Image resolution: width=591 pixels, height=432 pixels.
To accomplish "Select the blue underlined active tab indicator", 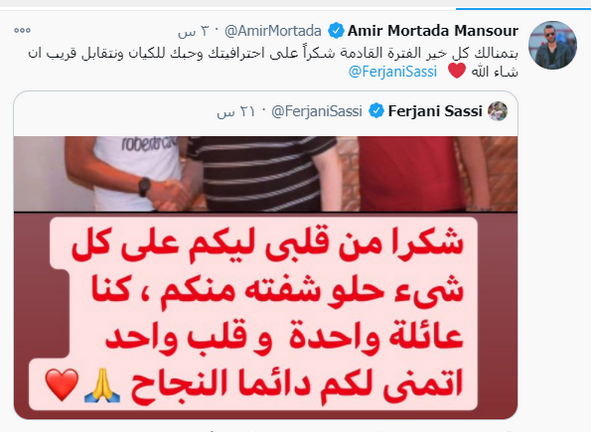I will pyautogui.click(x=523, y=9).
